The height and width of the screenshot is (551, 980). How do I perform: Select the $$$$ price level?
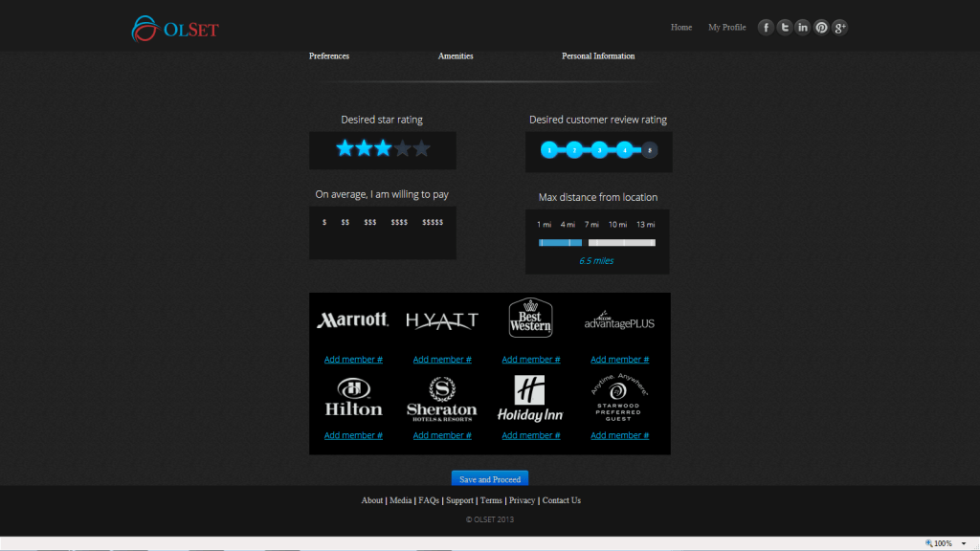click(399, 222)
